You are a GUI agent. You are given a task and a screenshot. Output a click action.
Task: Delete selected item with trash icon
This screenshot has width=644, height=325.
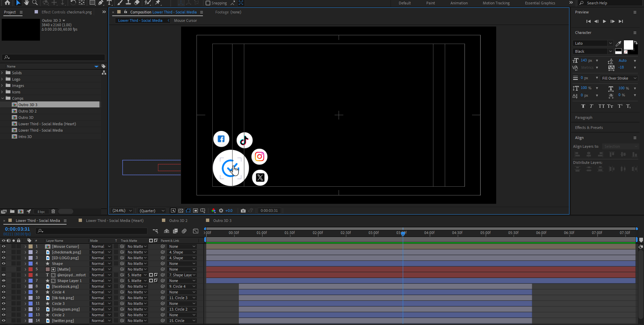click(x=53, y=211)
